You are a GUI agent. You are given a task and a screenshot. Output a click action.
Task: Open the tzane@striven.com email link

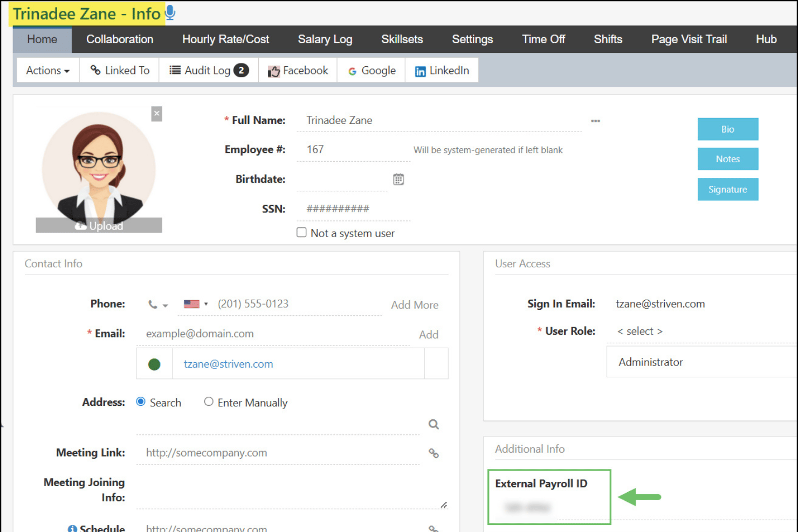(229, 364)
